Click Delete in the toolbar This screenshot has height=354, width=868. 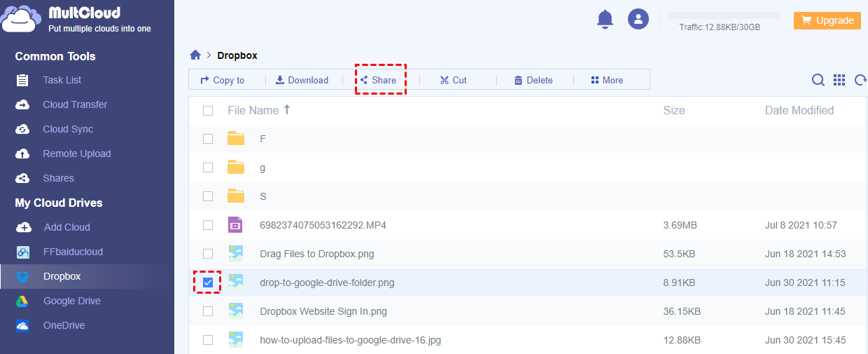click(533, 80)
